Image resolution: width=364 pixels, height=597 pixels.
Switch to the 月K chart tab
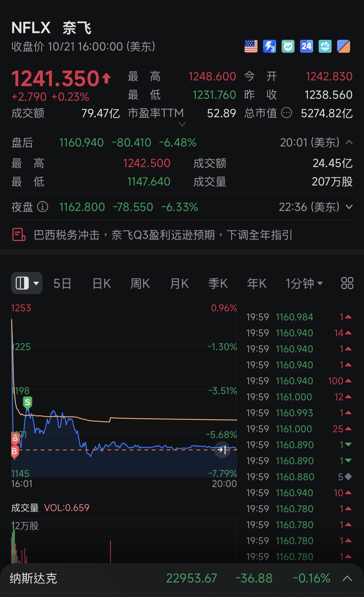(x=179, y=283)
